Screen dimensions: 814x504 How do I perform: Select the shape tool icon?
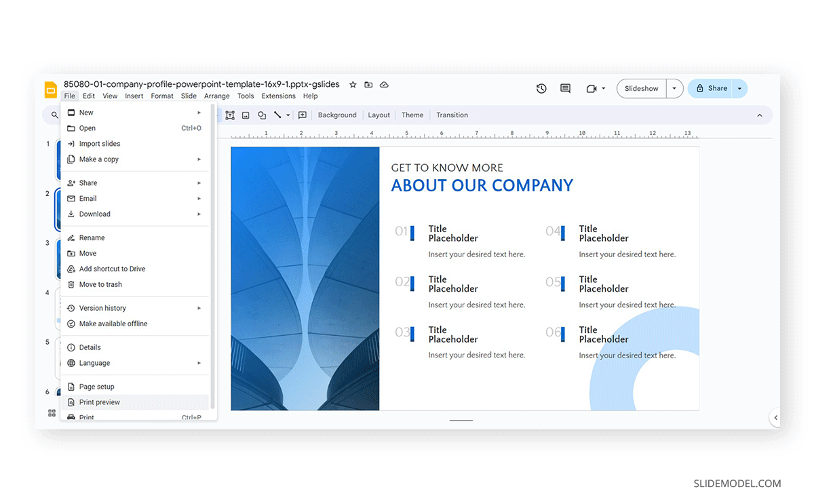pos(262,115)
